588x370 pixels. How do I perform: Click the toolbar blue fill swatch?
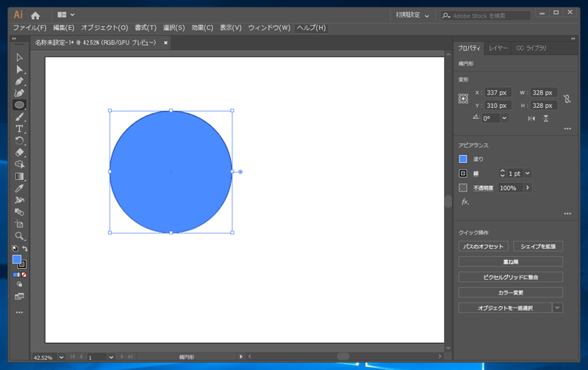pos(17,260)
